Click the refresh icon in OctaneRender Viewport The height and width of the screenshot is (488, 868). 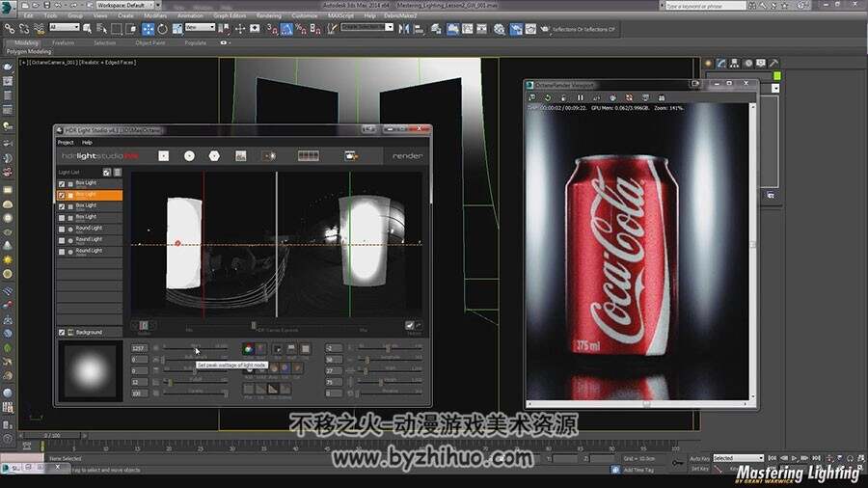548,98
